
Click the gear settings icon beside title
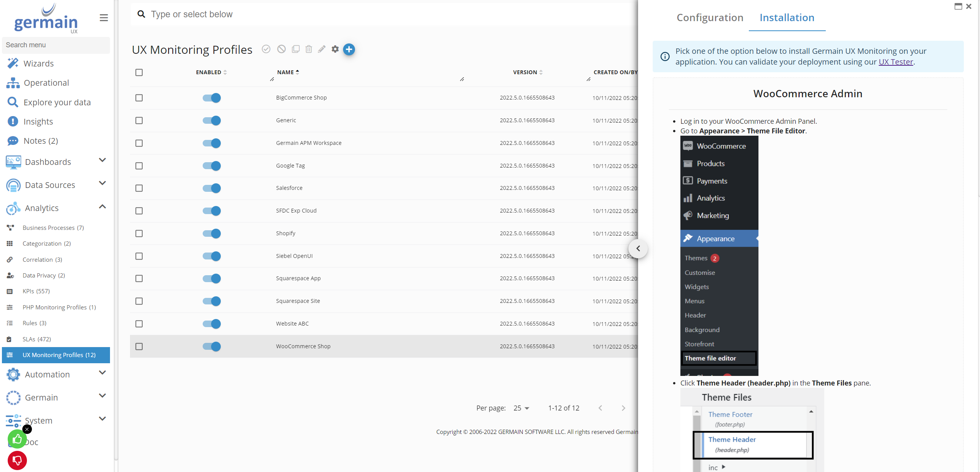pos(335,49)
